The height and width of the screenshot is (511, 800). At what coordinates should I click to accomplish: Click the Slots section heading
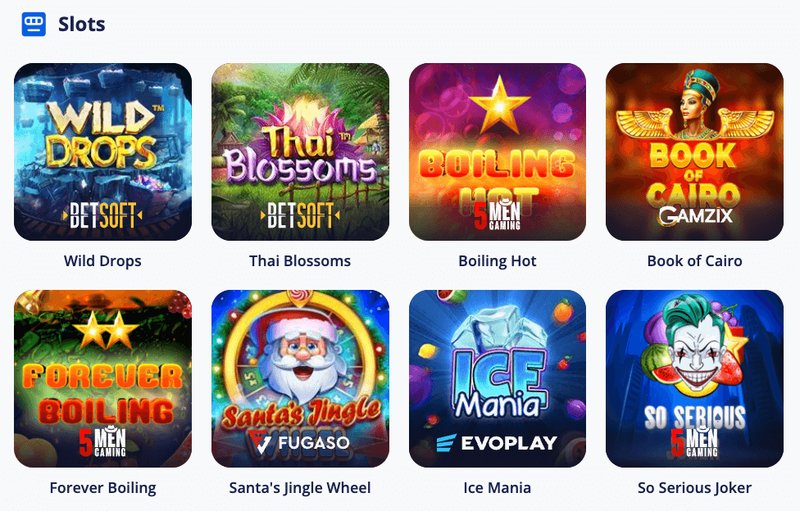[82, 24]
